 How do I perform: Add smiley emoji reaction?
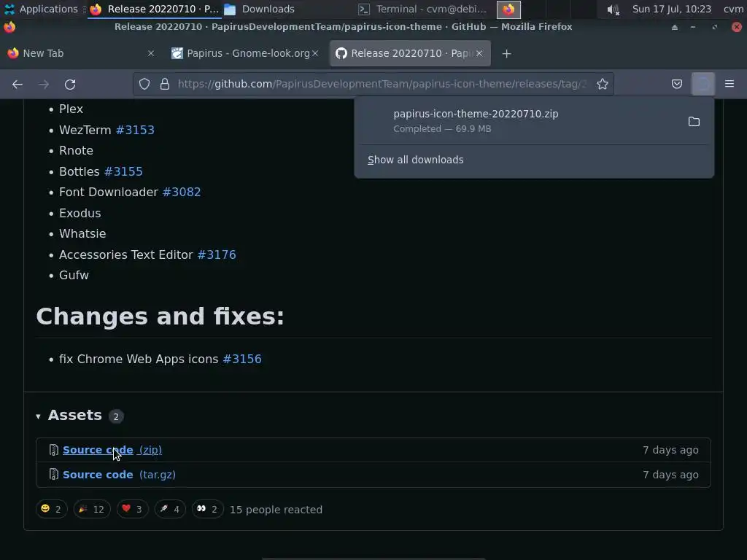pos(52,509)
